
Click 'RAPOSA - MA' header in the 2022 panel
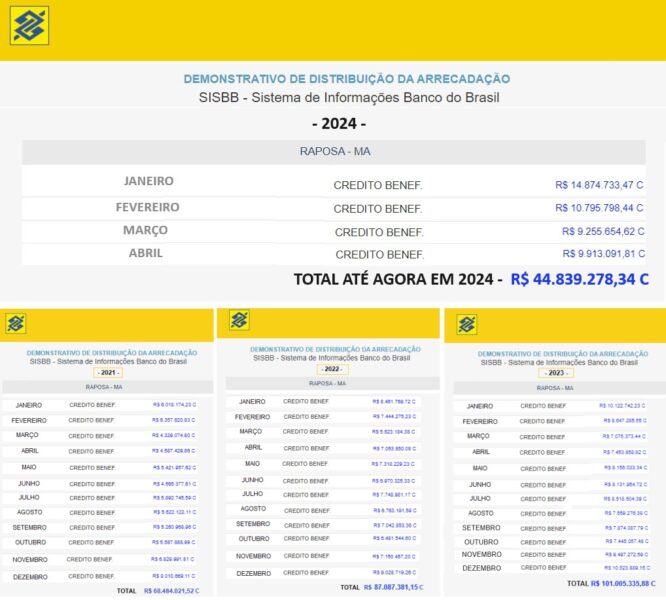coord(327,383)
